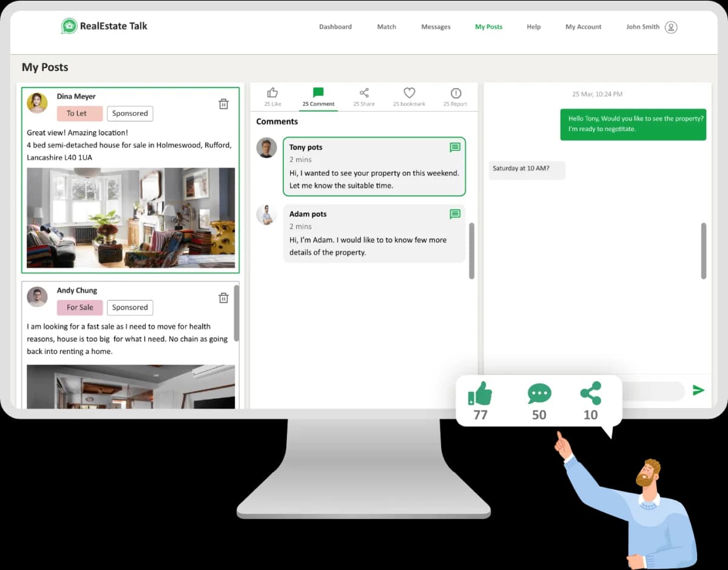728x570 pixels.
Task: Open My Account in navigation bar
Action: tap(583, 27)
